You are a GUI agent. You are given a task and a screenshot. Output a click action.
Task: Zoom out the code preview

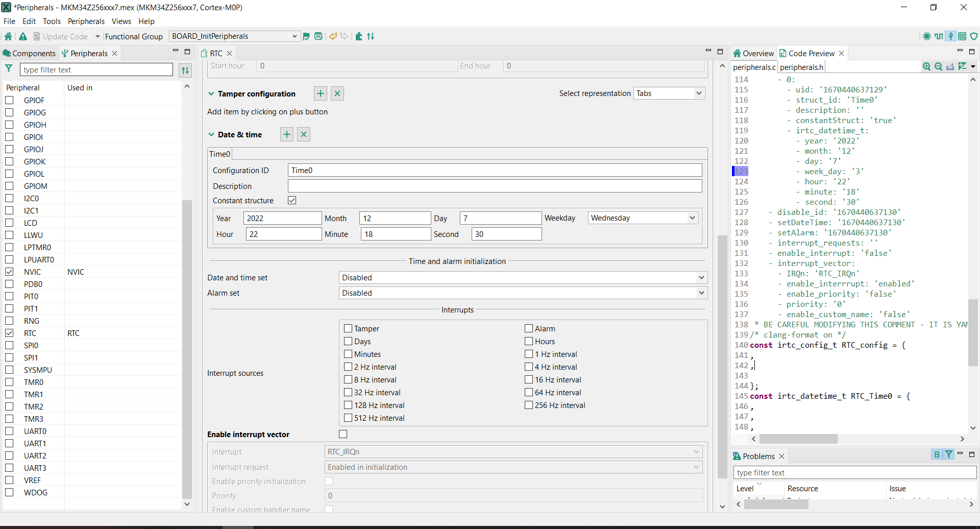pos(938,67)
